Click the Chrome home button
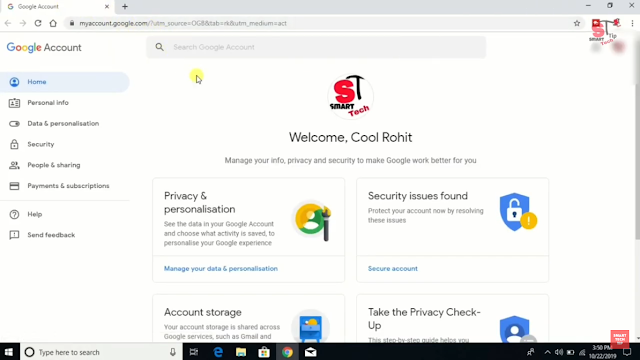 point(53,23)
